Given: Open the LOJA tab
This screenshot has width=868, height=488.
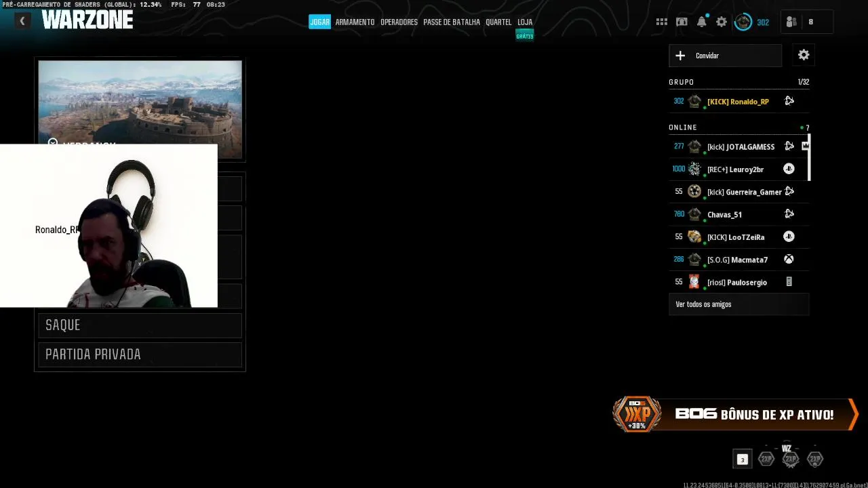Looking at the screenshot, I should click(x=525, y=22).
